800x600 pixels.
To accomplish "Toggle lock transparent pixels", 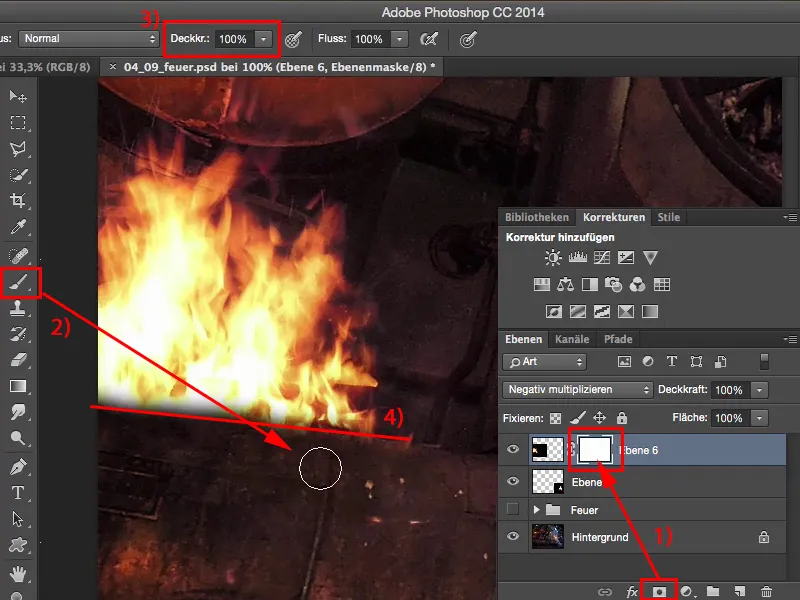I will click(x=555, y=418).
